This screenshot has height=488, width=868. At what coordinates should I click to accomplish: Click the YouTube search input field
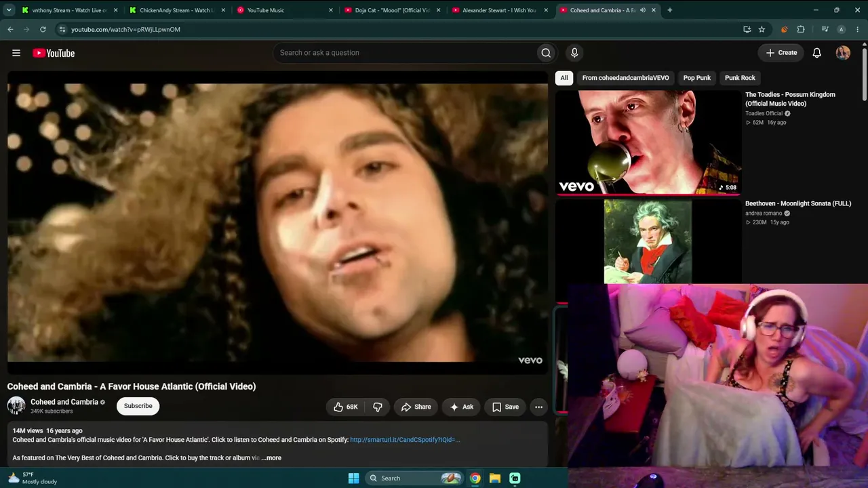404,53
